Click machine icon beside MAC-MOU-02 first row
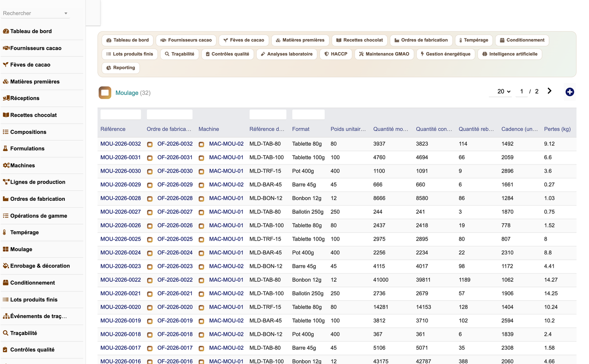Viewport: 589px width, 364px height. 201,144
